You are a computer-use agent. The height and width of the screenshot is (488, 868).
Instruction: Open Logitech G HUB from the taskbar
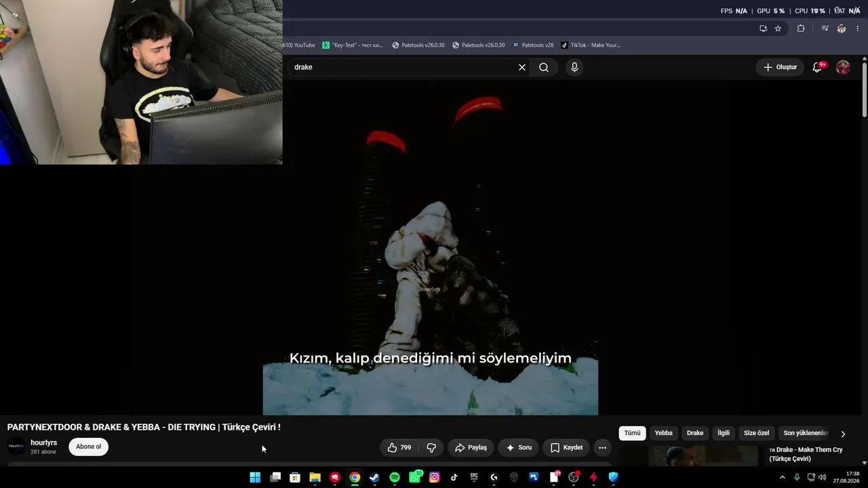point(494,477)
